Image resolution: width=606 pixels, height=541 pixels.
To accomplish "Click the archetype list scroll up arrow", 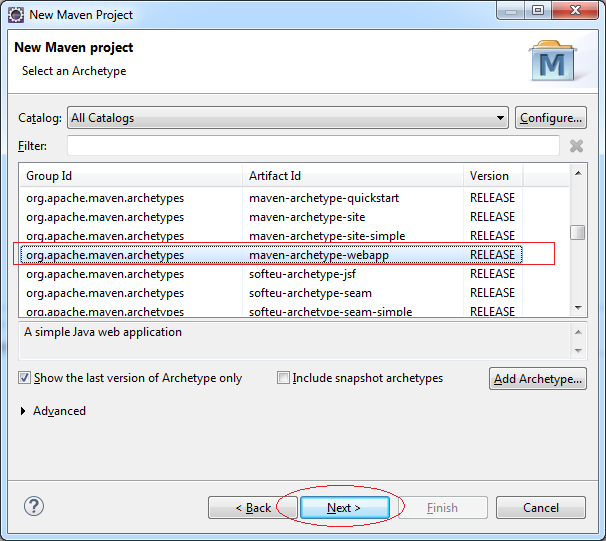I will click(x=578, y=173).
